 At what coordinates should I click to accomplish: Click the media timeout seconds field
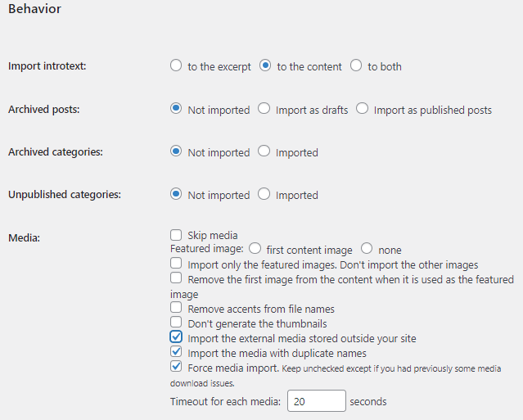(317, 401)
